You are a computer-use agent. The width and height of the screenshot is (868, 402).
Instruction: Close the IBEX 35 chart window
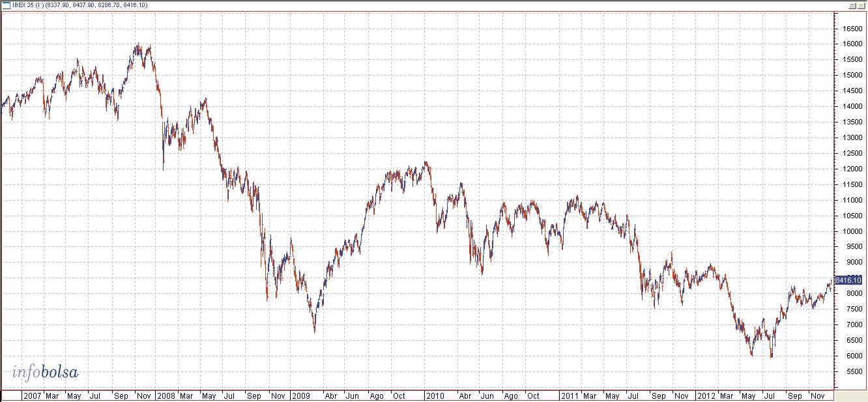coord(861,5)
